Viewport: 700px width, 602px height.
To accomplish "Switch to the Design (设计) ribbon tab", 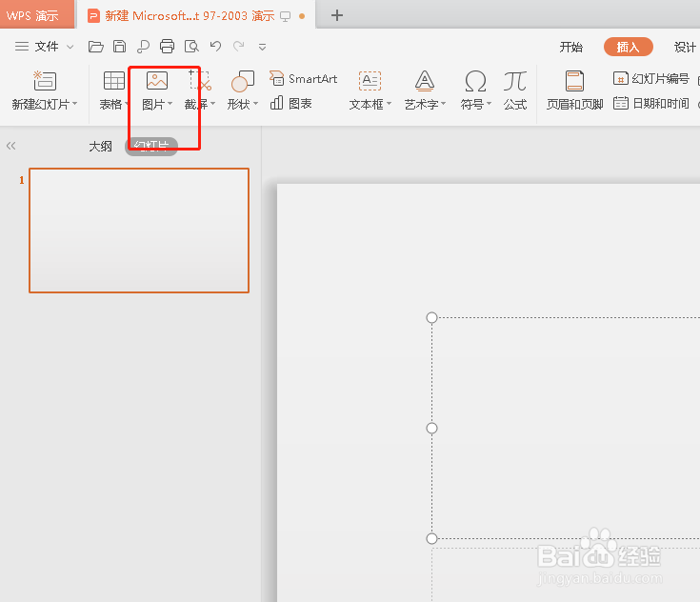I will click(x=686, y=47).
